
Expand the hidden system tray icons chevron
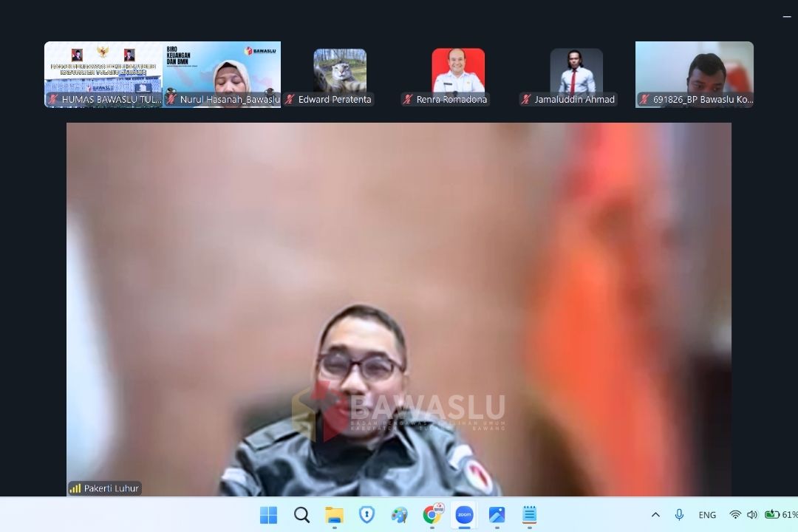coord(655,515)
